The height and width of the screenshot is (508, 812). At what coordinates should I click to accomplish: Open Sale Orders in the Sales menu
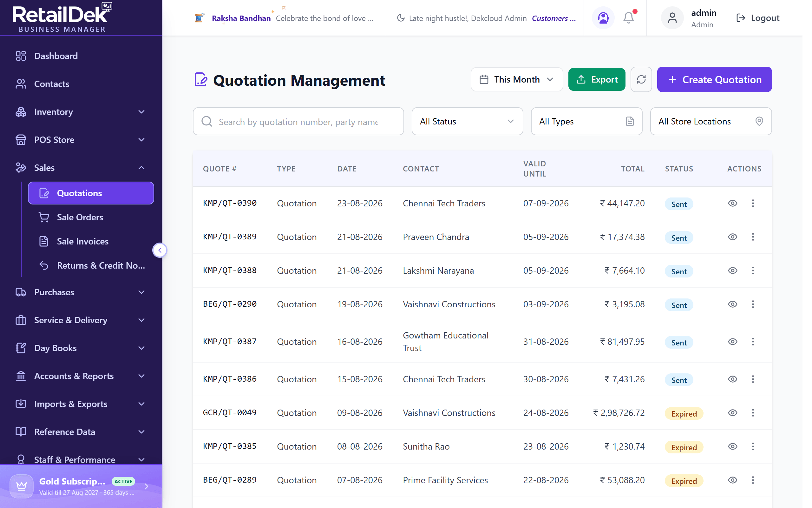click(x=91, y=217)
